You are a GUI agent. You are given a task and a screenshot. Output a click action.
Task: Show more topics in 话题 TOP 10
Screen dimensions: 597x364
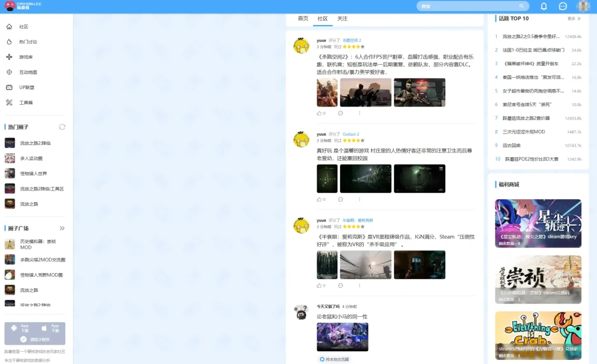pyautogui.click(x=574, y=18)
